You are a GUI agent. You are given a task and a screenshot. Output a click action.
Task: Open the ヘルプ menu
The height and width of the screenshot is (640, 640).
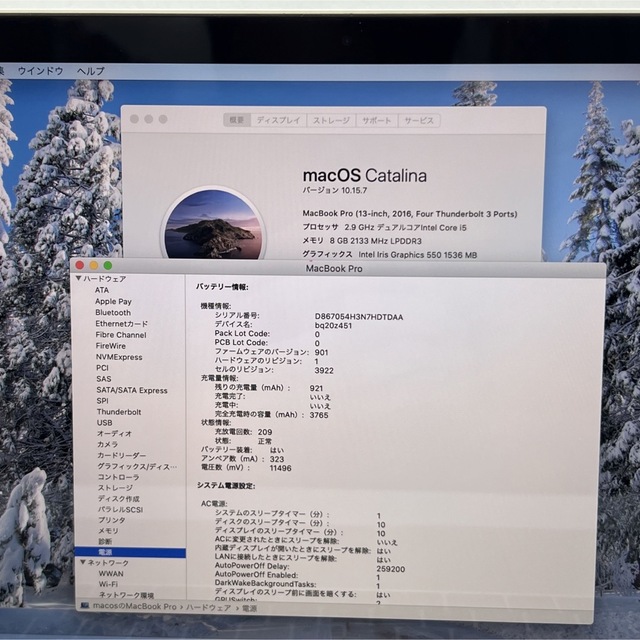91,71
